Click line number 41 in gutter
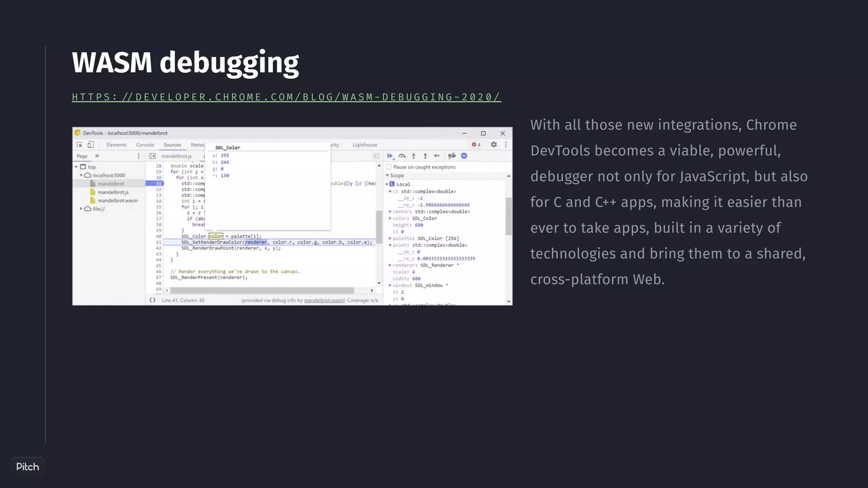 [159, 242]
